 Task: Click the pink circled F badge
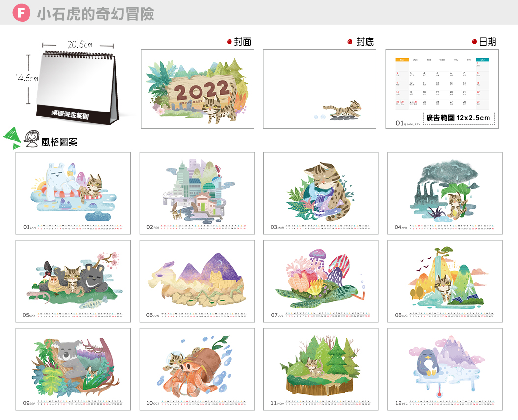click(x=21, y=13)
